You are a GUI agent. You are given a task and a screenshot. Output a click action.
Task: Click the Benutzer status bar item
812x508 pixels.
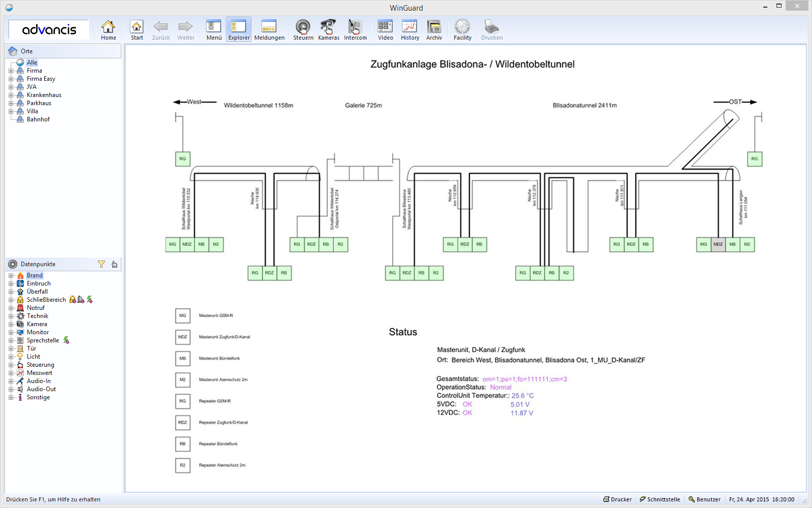[x=704, y=499]
